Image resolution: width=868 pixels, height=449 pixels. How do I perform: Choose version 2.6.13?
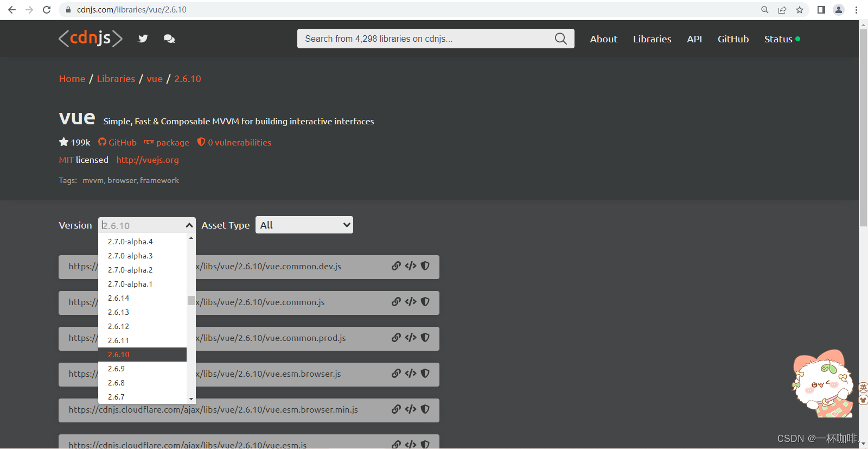(x=143, y=312)
